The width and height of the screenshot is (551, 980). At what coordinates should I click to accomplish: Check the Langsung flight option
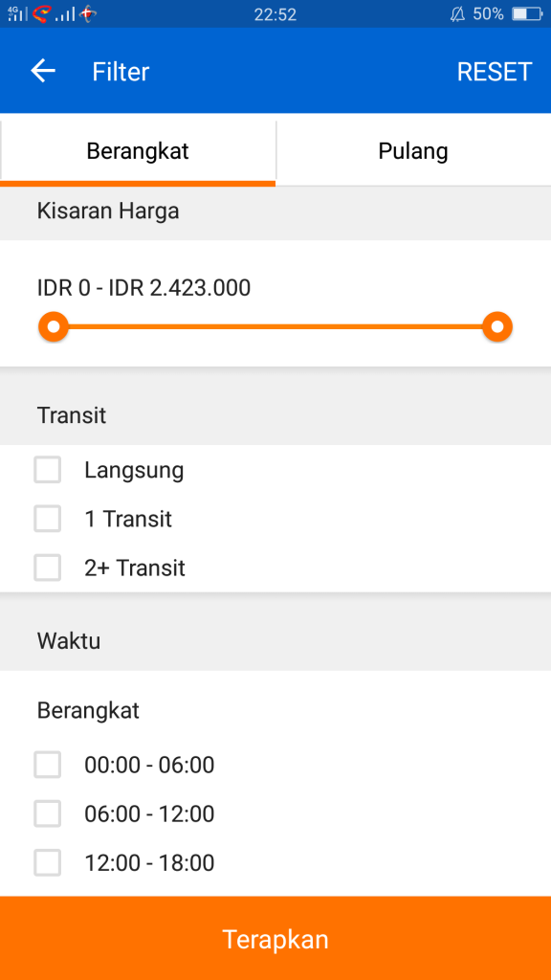click(x=48, y=470)
